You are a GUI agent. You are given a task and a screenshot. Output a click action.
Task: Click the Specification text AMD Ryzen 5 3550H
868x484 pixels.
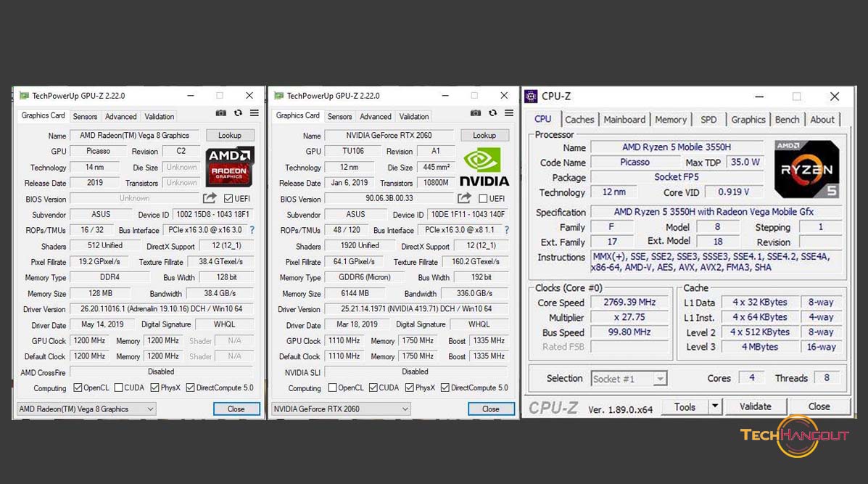pos(714,212)
